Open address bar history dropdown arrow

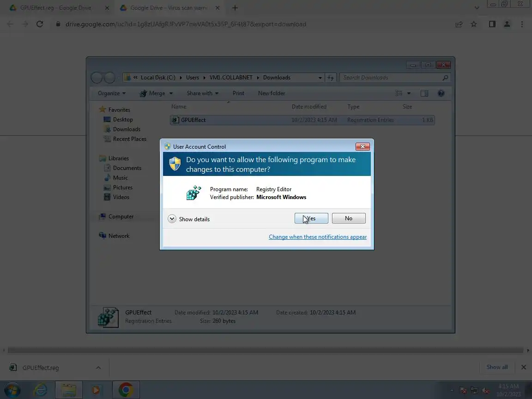coord(320,78)
